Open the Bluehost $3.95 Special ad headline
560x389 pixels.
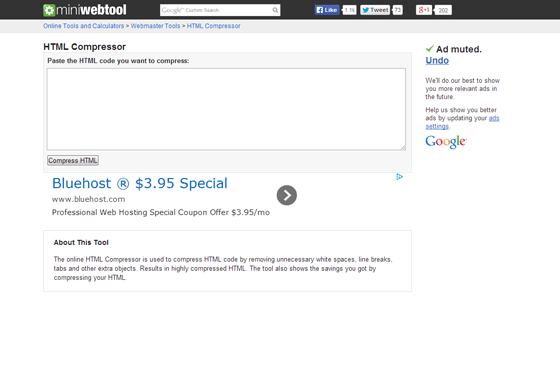(x=140, y=183)
